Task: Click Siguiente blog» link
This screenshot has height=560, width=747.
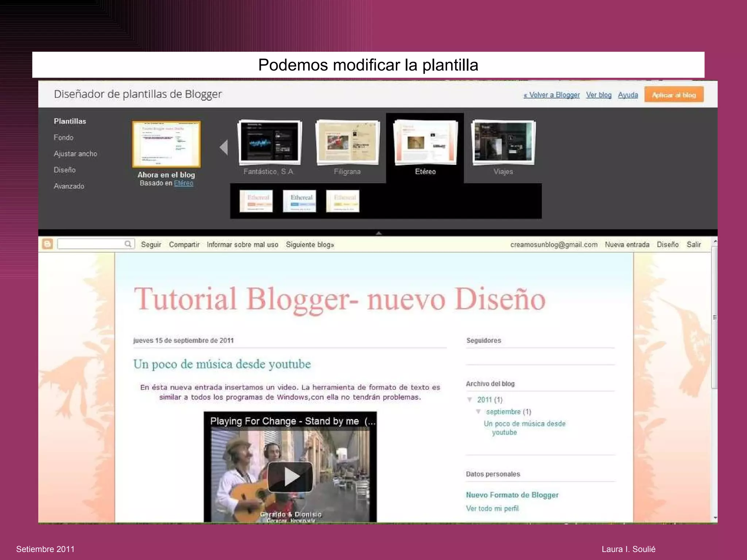Action: coord(310,245)
